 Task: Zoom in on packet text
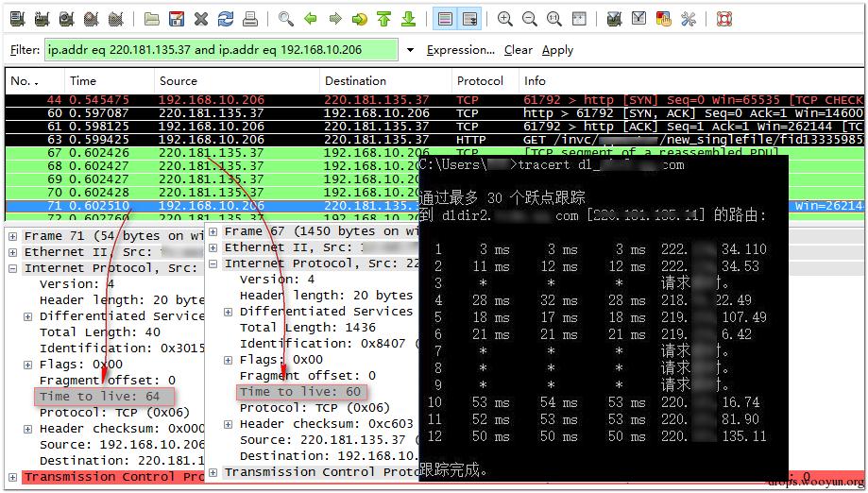[x=504, y=20]
